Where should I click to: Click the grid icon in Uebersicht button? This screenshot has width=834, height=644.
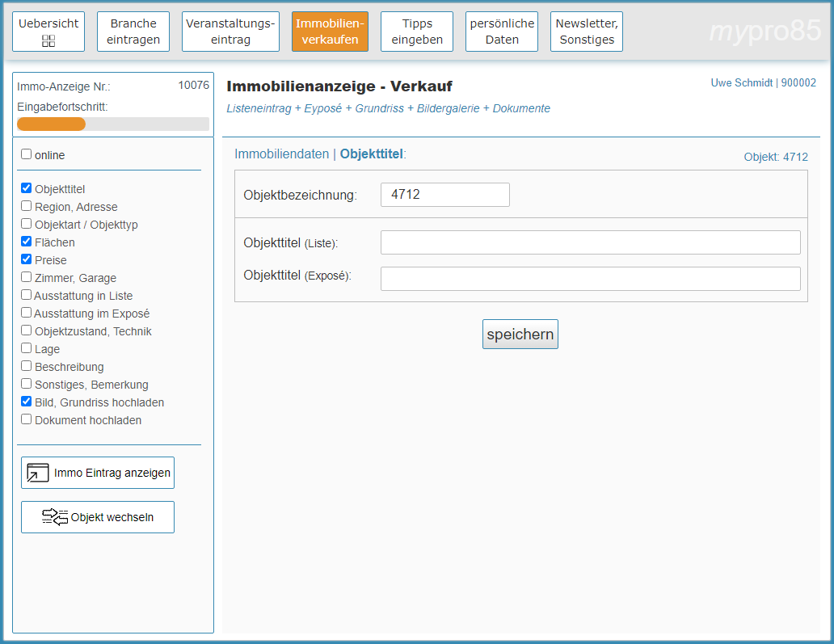pyautogui.click(x=48, y=40)
